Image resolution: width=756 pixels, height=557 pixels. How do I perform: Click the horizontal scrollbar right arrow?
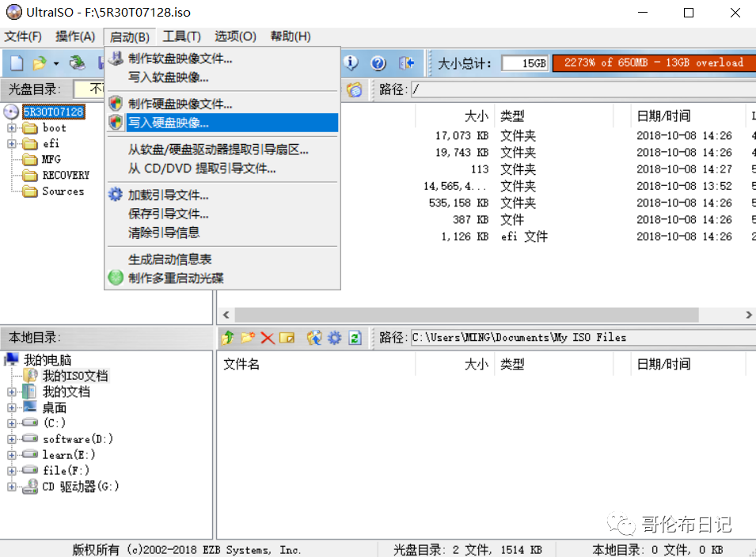(x=748, y=315)
